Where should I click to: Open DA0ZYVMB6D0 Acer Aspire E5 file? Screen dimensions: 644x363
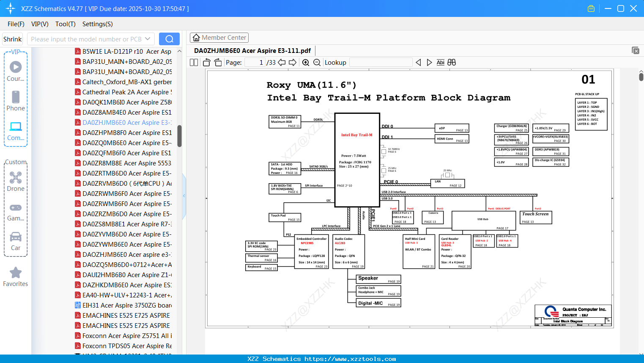coord(127,234)
